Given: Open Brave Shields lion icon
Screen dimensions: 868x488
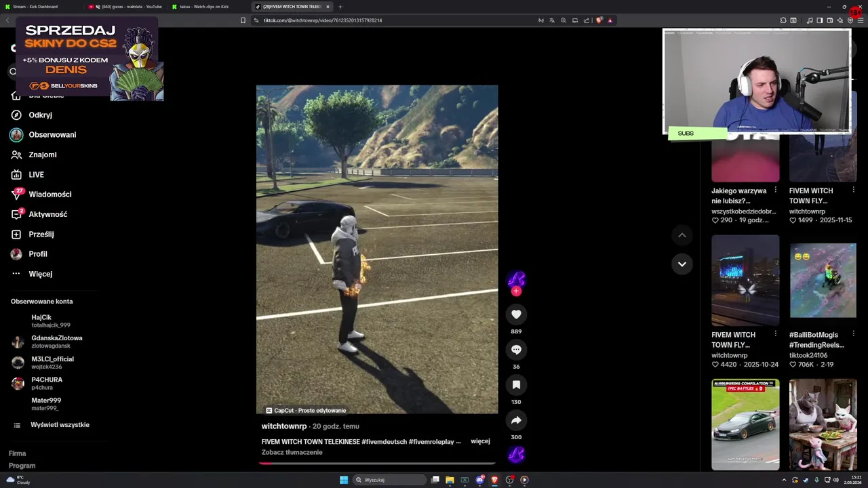Looking at the screenshot, I should (599, 20).
